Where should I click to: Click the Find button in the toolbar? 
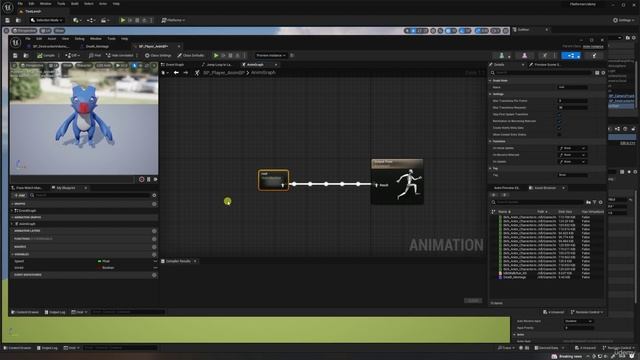(x=95, y=56)
